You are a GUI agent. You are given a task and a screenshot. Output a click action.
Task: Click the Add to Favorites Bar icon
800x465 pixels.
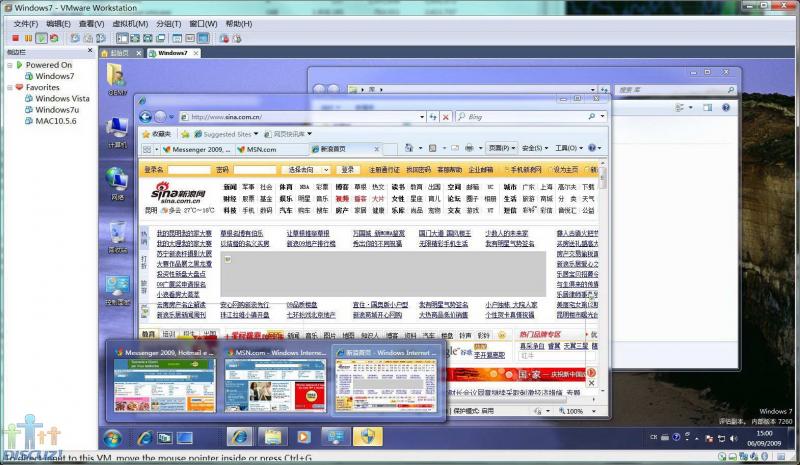185,134
